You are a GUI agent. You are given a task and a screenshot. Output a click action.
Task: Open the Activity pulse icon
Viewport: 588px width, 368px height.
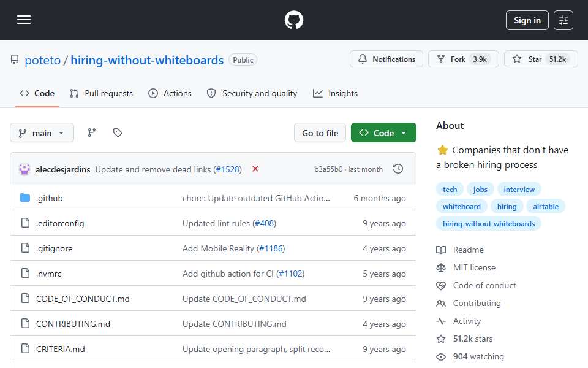(x=441, y=321)
